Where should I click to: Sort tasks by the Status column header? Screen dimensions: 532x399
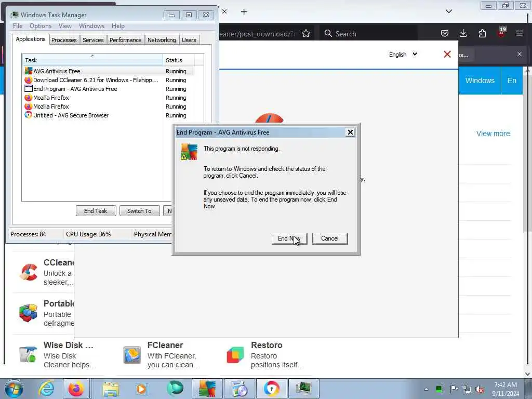click(x=179, y=60)
